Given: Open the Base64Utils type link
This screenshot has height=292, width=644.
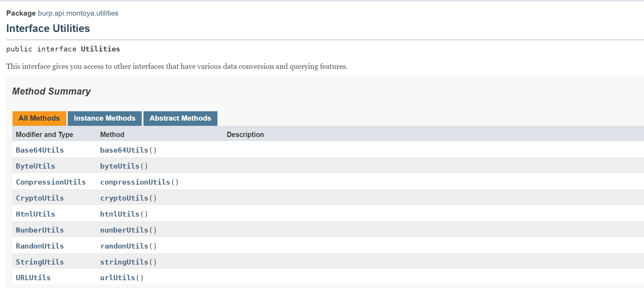Looking at the screenshot, I should 40,150.
